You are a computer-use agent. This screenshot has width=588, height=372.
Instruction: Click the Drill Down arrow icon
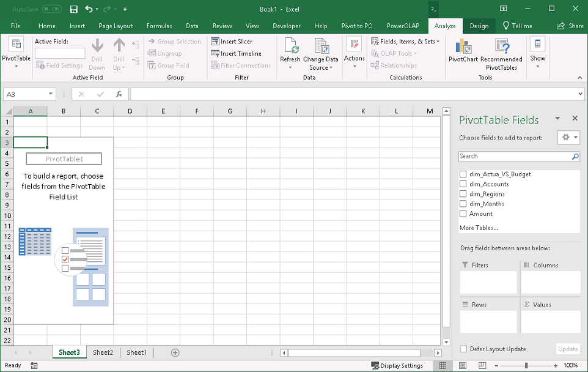97,45
